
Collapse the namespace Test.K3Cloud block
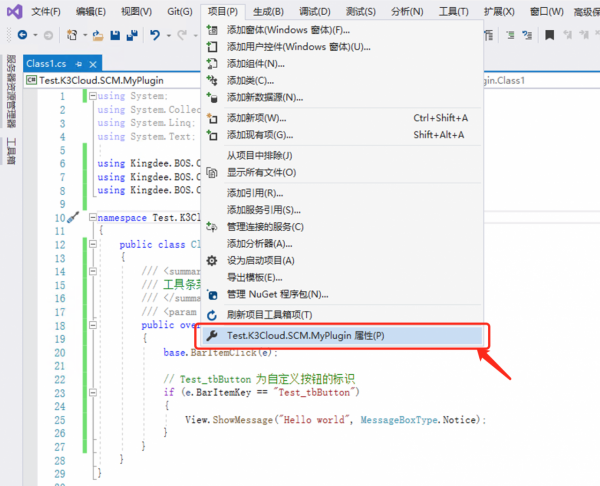coord(93,217)
